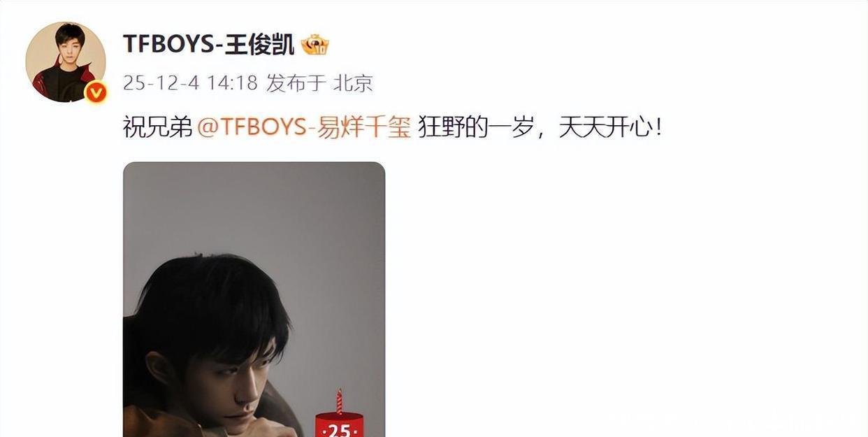The image size is (868, 437).
Task: Open the username TFBOYS-王俊凯
Action: 208,44
